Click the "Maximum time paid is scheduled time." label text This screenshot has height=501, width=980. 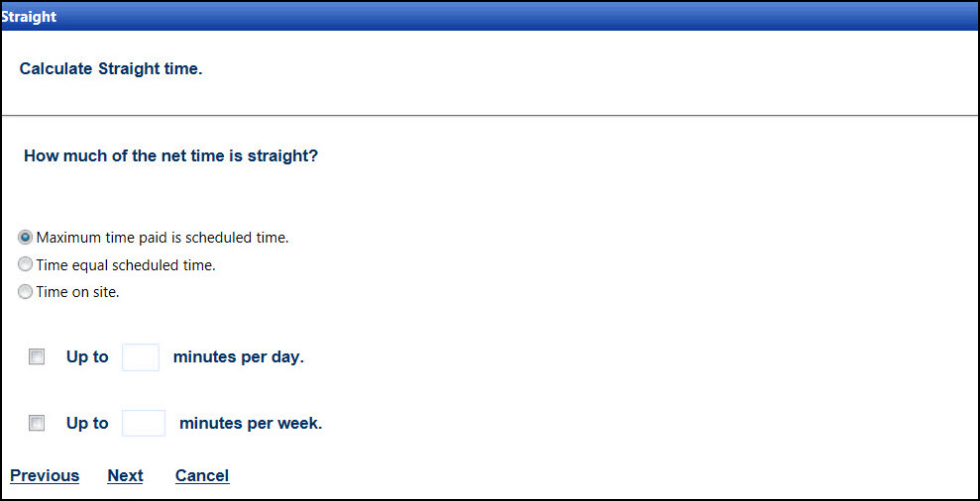pyautogui.click(x=163, y=238)
